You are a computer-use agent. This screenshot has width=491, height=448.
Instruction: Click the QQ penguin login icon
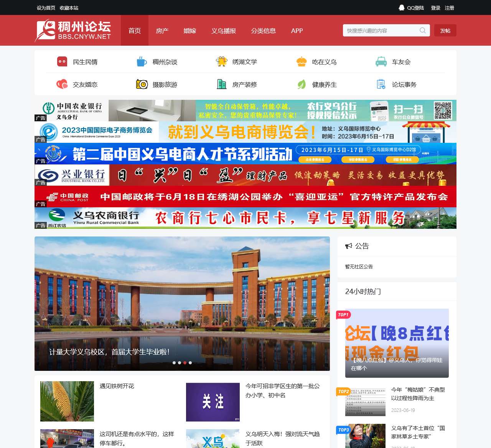[x=402, y=8]
